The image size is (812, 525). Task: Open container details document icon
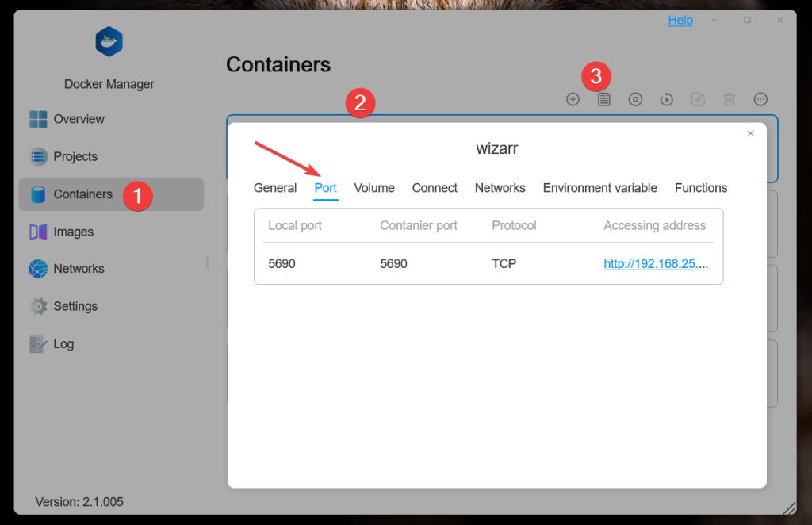click(x=604, y=99)
